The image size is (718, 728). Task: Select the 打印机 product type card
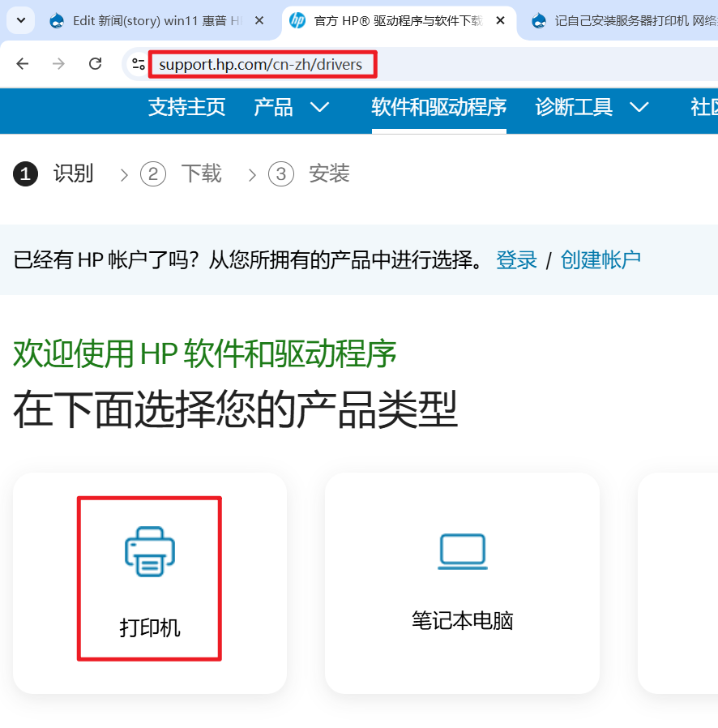point(150,583)
